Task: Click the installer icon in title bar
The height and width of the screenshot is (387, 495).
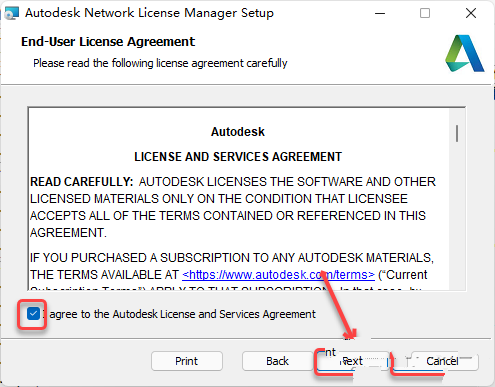Action: (11, 13)
